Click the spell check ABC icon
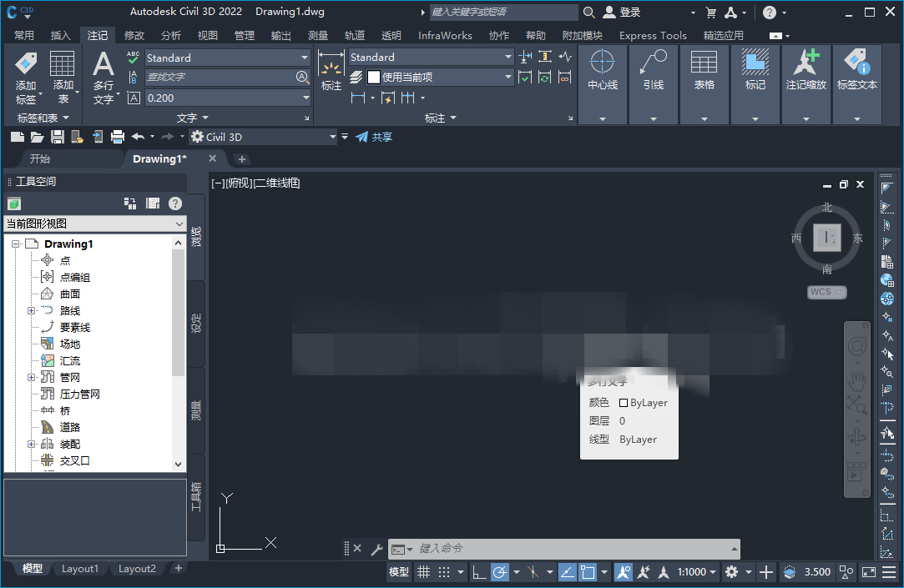This screenshot has height=588, width=904. tap(134, 57)
